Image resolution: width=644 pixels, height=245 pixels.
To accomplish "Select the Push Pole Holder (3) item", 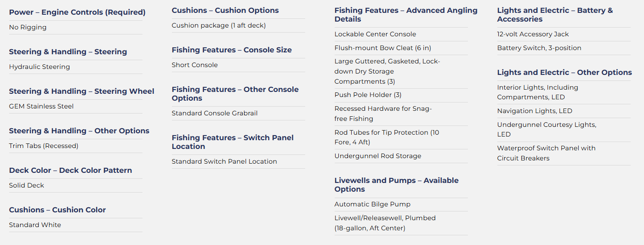I will tap(368, 95).
